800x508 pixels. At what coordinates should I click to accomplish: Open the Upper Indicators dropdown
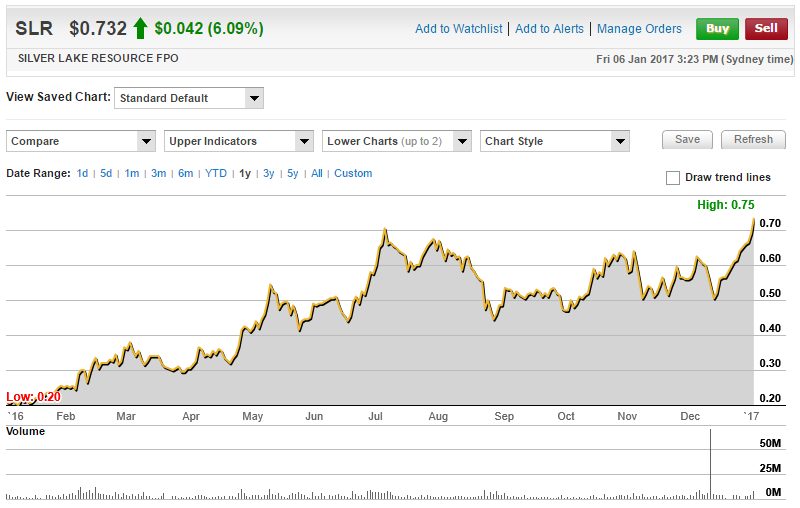tap(239, 141)
